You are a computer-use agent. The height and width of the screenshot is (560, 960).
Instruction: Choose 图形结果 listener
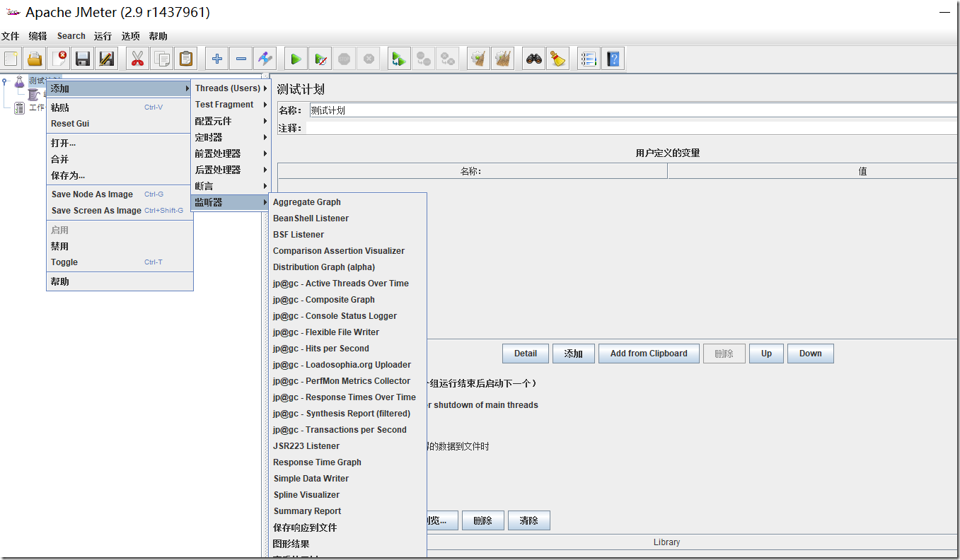pos(347,544)
